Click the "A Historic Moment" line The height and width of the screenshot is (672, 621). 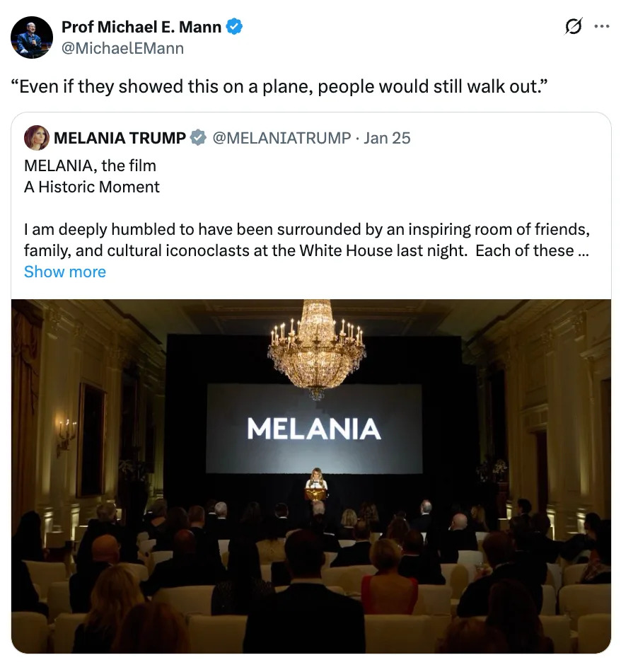(x=92, y=187)
